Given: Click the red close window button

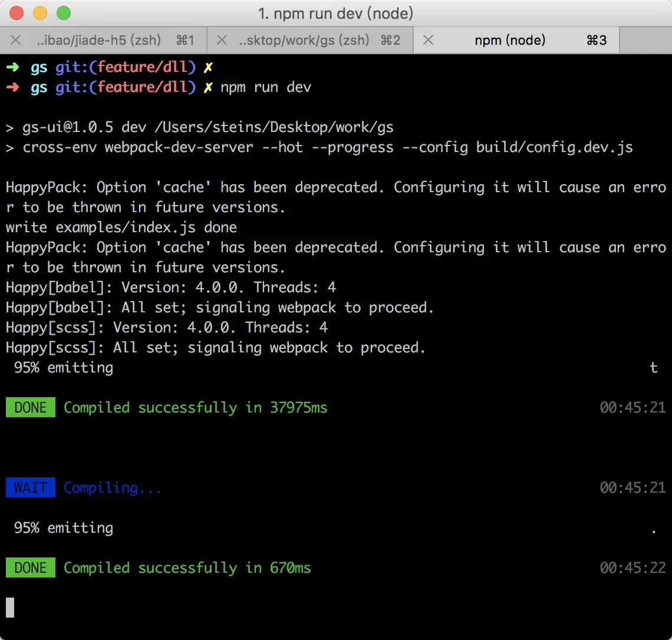Looking at the screenshot, I should pyautogui.click(x=17, y=14).
